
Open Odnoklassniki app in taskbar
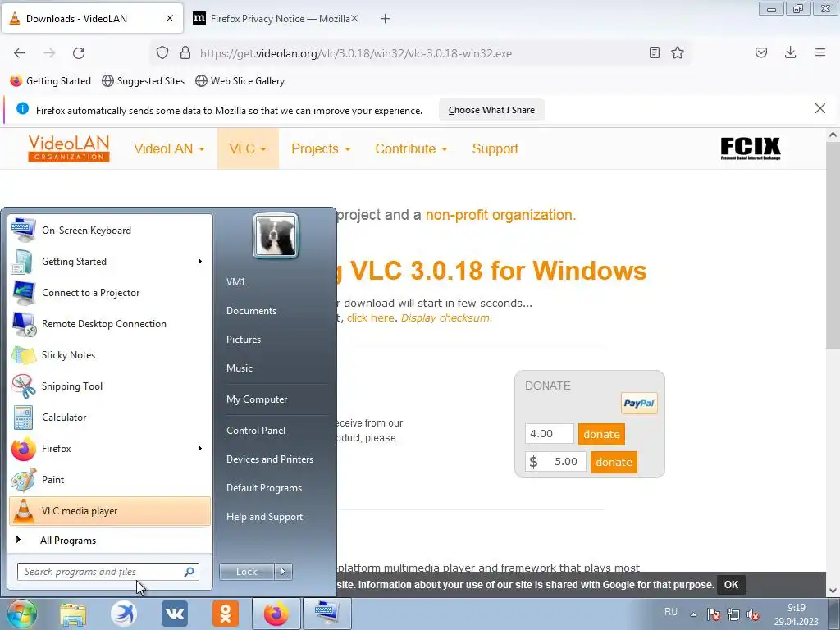pos(226,614)
